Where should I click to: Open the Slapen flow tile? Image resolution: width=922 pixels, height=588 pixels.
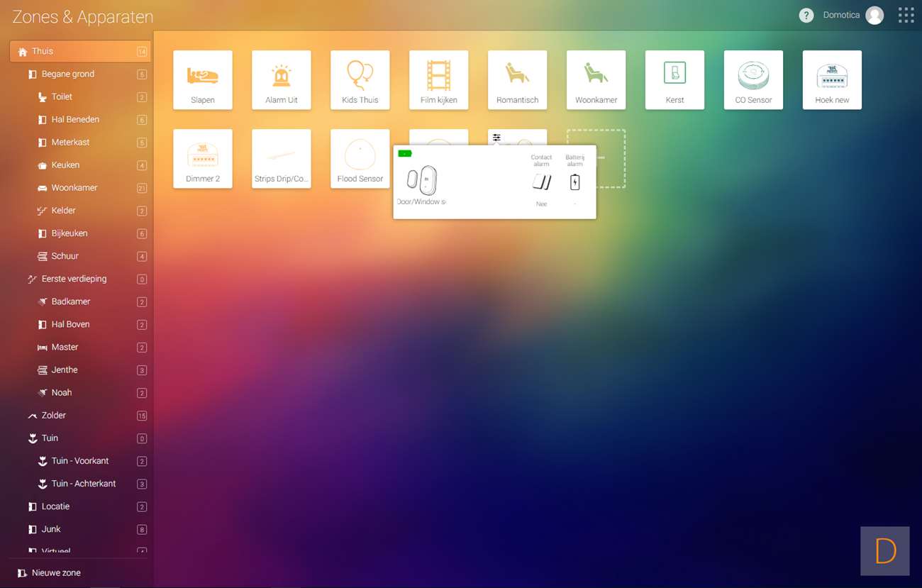pos(203,79)
